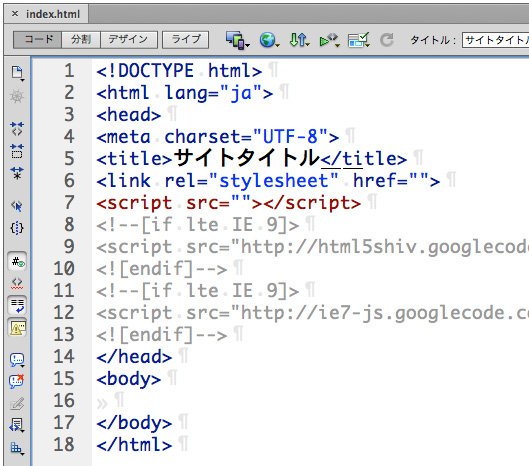The width and height of the screenshot is (529, 466).
Task: Open Check Browser Compatibility menu
Action: (x=359, y=40)
